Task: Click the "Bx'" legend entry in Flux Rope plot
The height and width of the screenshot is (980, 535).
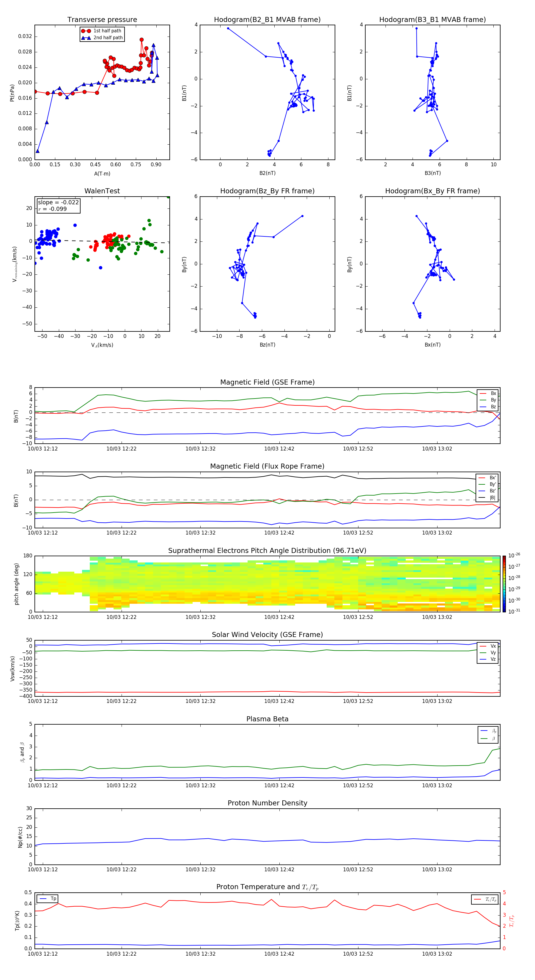Action: tap(487, 478)
